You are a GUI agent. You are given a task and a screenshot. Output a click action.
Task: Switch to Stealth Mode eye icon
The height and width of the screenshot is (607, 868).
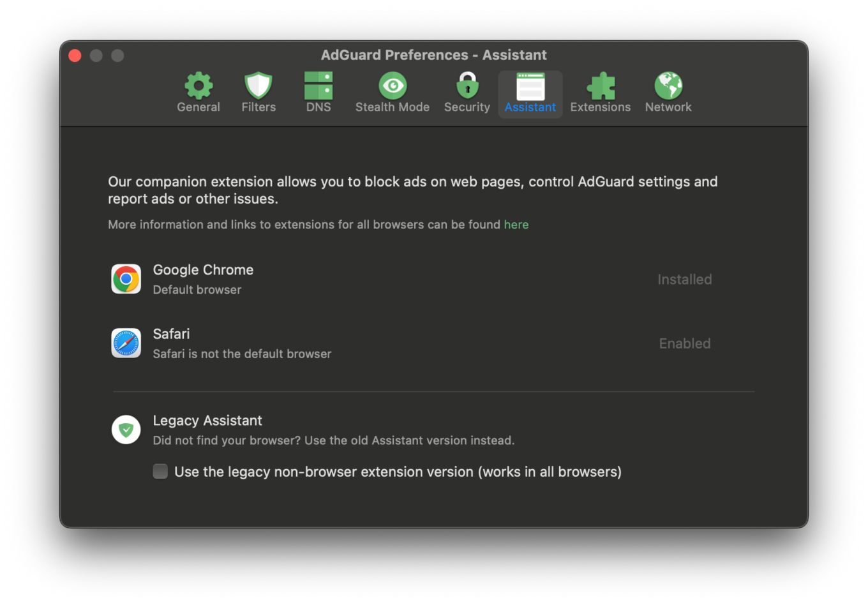393,86
